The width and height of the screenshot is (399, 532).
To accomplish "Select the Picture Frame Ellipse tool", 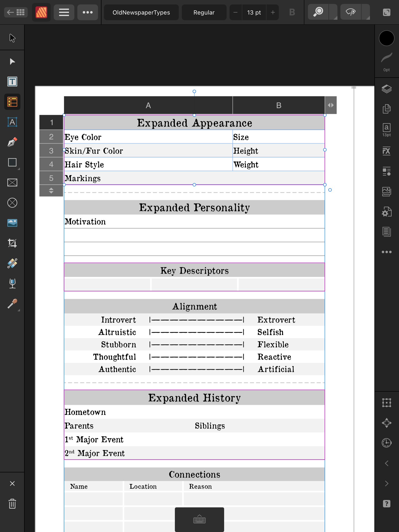I will click(x=12, y=203).
